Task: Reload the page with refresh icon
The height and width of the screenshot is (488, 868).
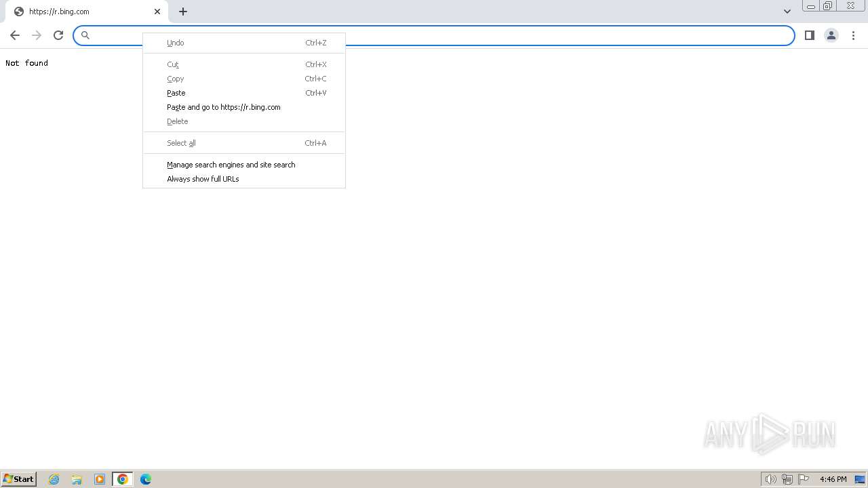Action: tap(58, 35)
